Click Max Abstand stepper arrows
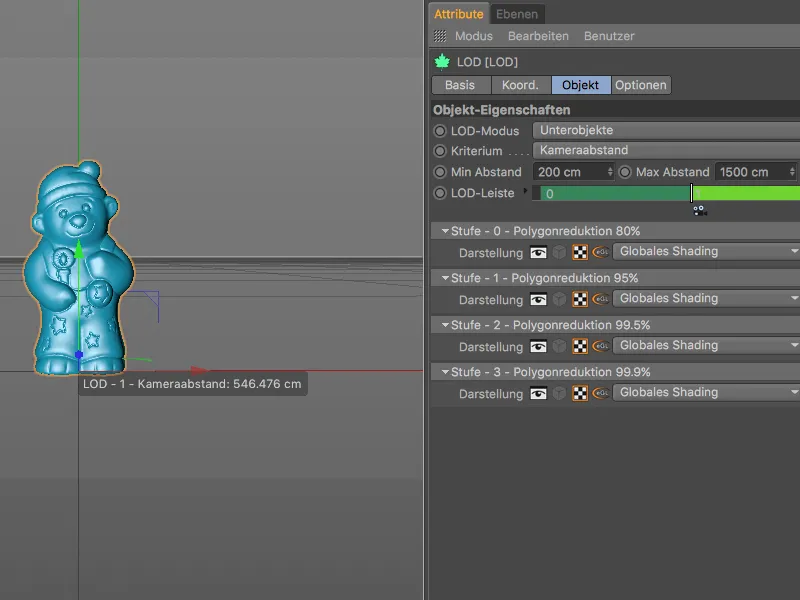Viewport: 800px width, 600px height. tap(792, 172)
